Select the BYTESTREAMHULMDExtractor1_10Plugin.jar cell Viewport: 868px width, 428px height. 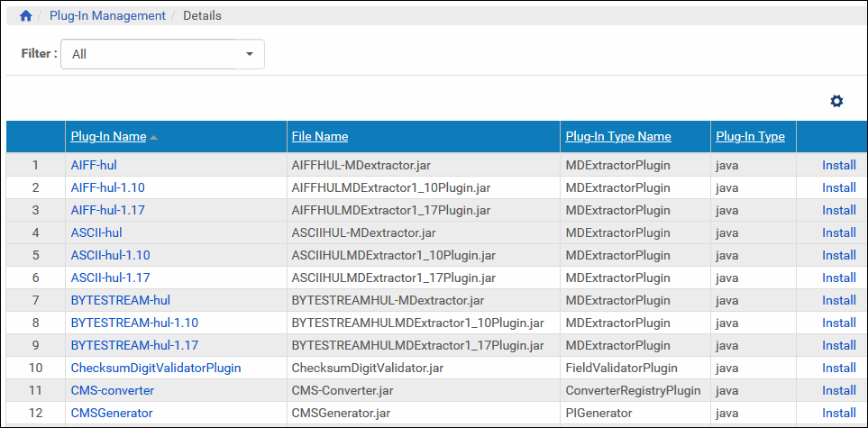424,323
